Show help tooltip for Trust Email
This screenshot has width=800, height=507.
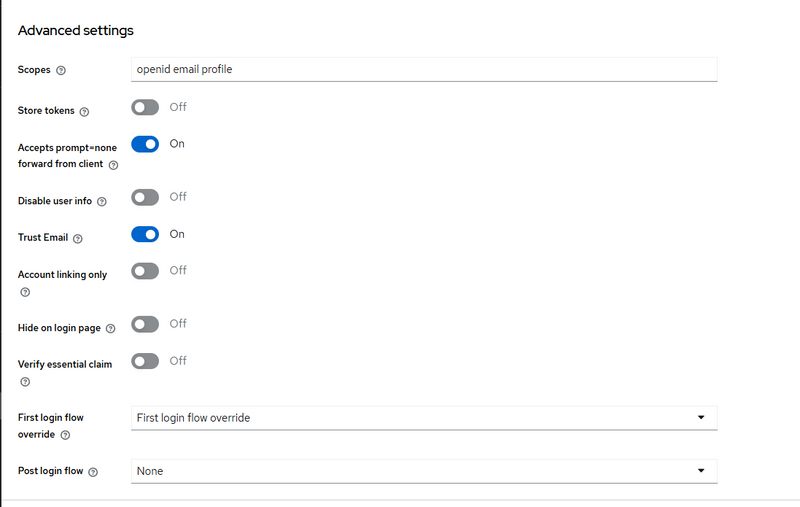(78, 238)
